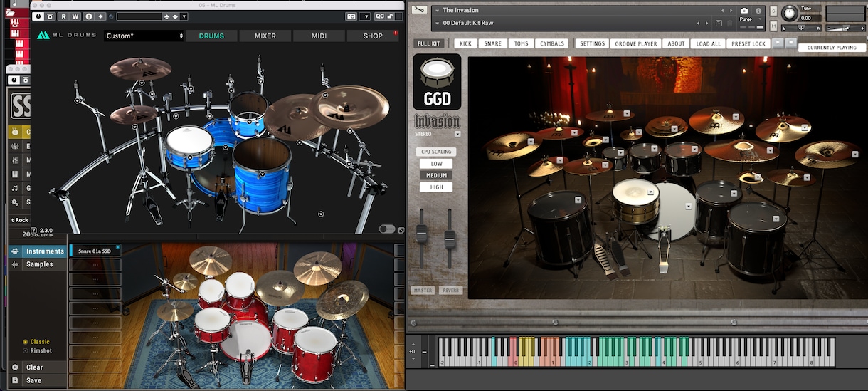The height and width of the screenshot is (391, 868).
Task: Click the Kontakt snapshot camera icon
Action: 744,11
